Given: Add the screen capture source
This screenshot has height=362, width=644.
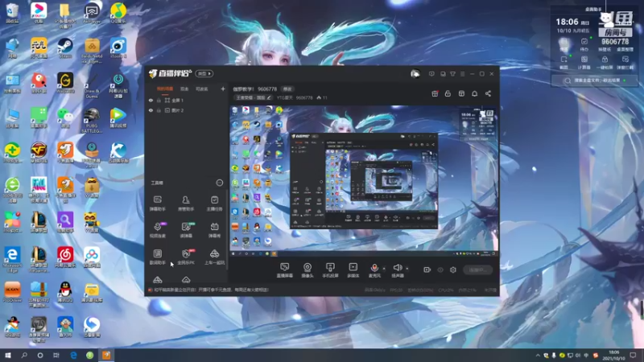Looking at the screenshot, I should (284, 270).
